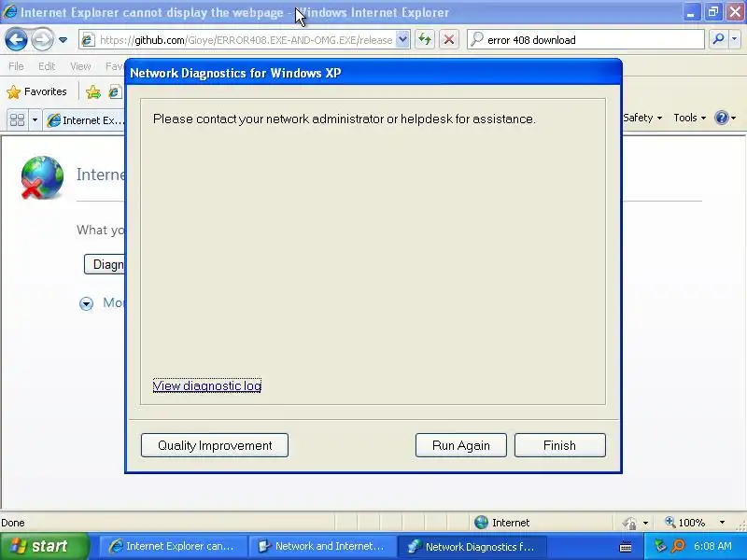Viewport: 747px width, 560px height.
Task: Click the Done status bar text
Action: (x=13, y=523)
